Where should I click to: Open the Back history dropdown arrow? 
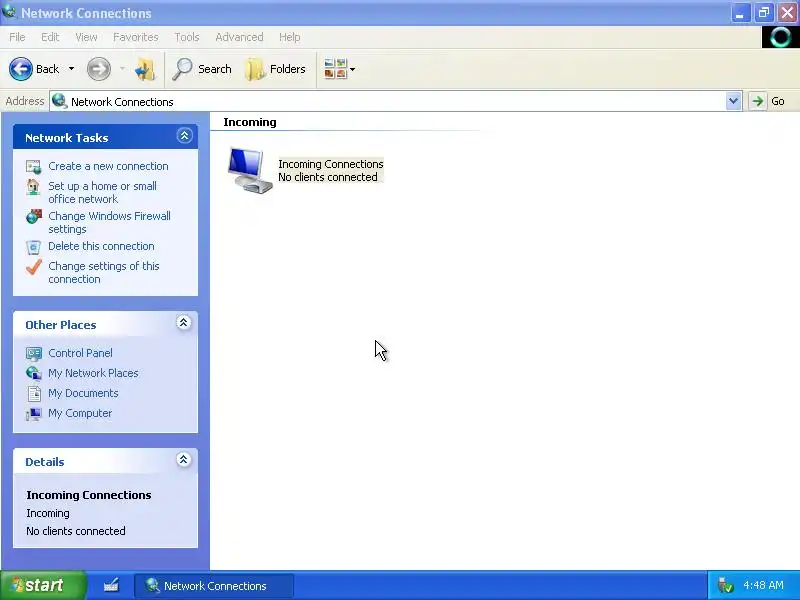71,69
